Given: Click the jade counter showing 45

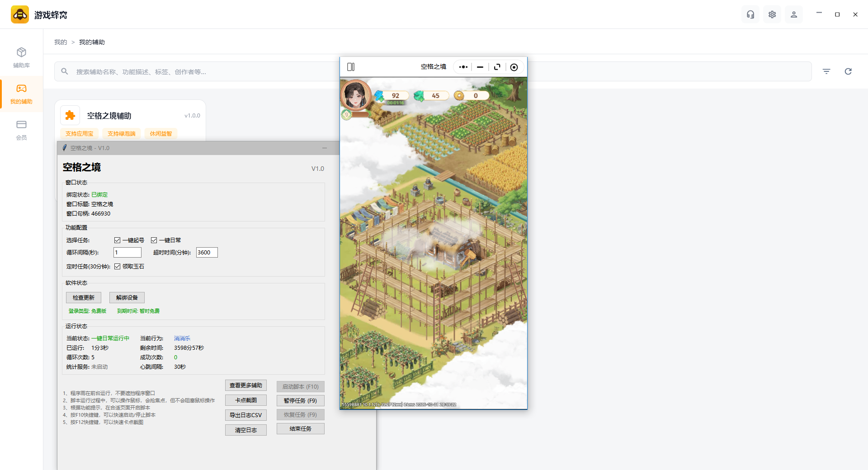Looking at the screenshot, I should pos(432,95).
